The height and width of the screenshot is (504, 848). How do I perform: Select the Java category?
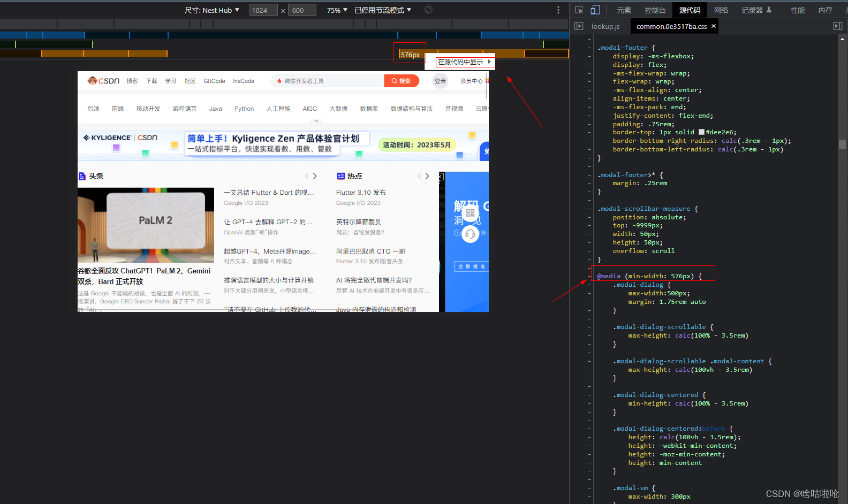[x=216, y=109]
